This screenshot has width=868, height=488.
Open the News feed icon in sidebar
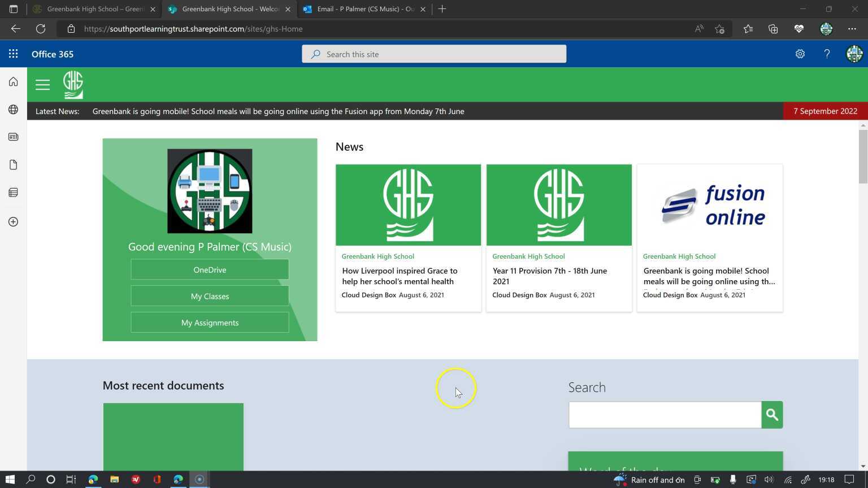12,137
